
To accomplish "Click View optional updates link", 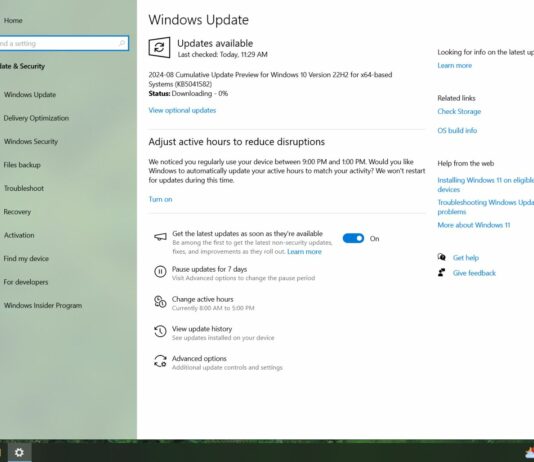I will tap(182, 110).
